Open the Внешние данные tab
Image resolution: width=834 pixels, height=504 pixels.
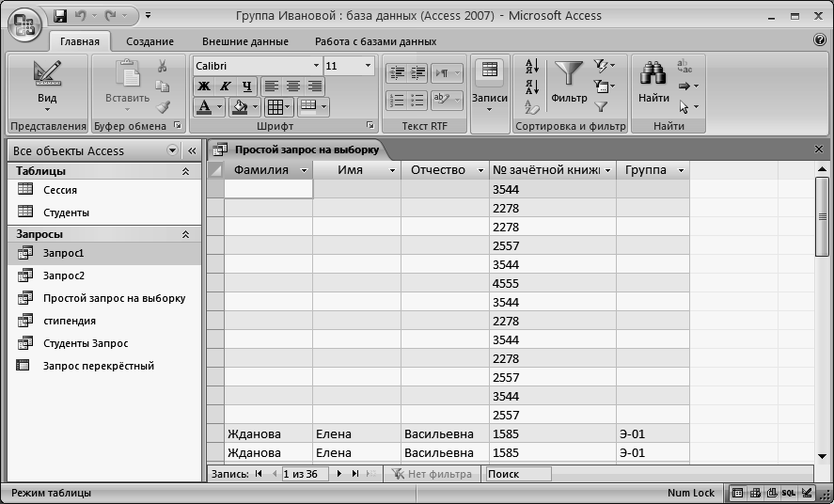pos(245,41)
